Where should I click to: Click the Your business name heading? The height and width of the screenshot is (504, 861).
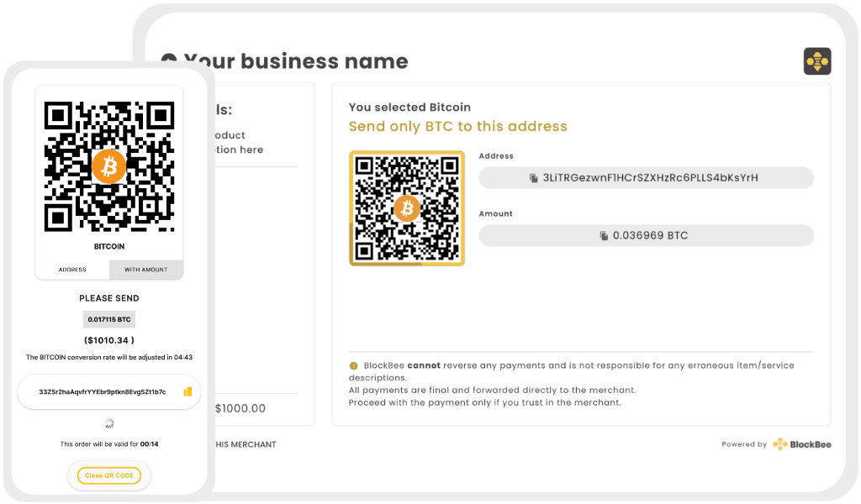[x=295, y=61]
